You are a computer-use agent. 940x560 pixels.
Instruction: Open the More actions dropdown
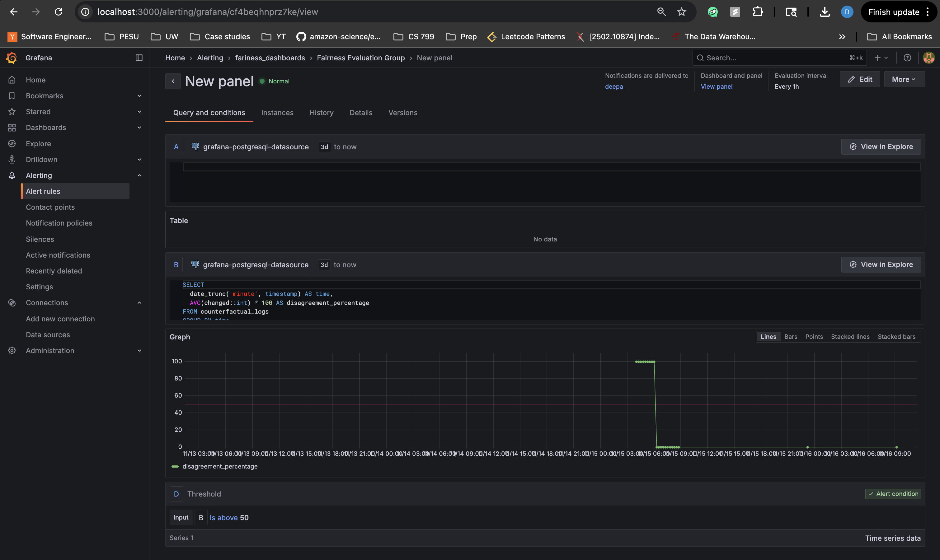point(904,79)
